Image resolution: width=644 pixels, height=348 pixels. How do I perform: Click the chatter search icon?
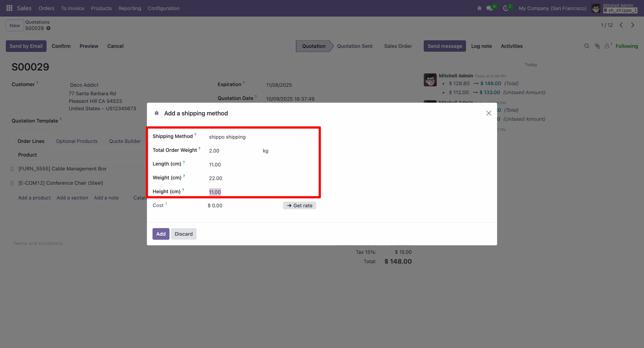587,46
